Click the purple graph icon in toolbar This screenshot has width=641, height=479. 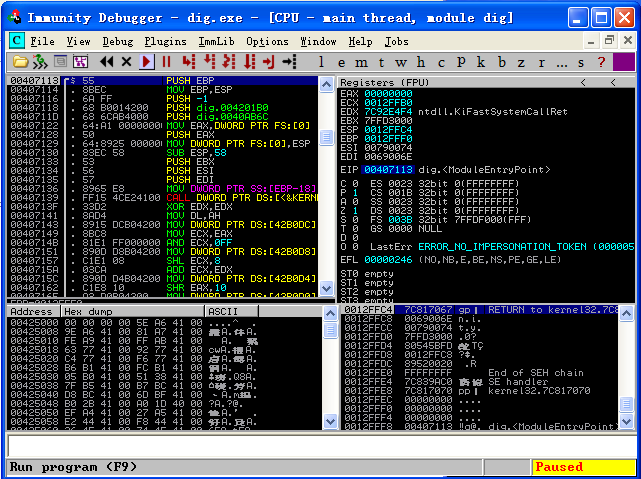tap(81, 62)
